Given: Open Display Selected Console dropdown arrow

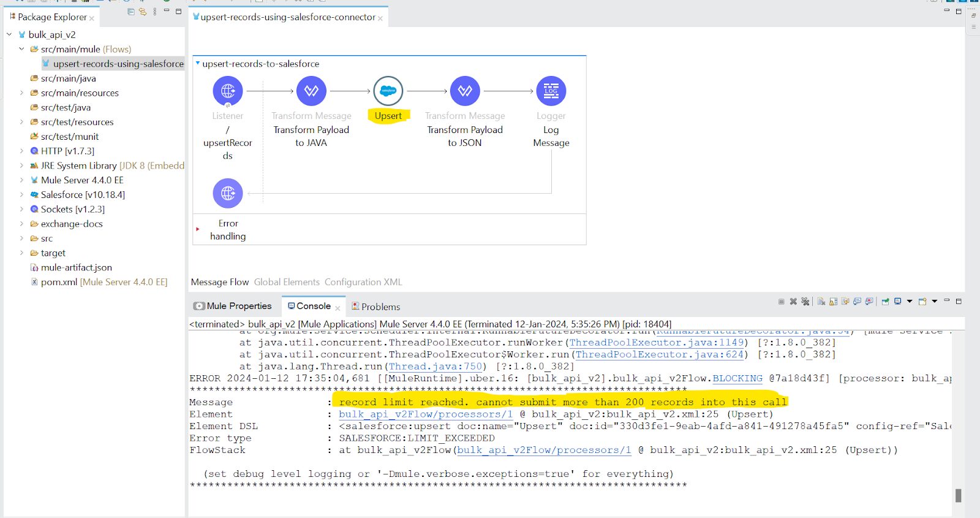Looking at the screenshot, I should (910, 301).
